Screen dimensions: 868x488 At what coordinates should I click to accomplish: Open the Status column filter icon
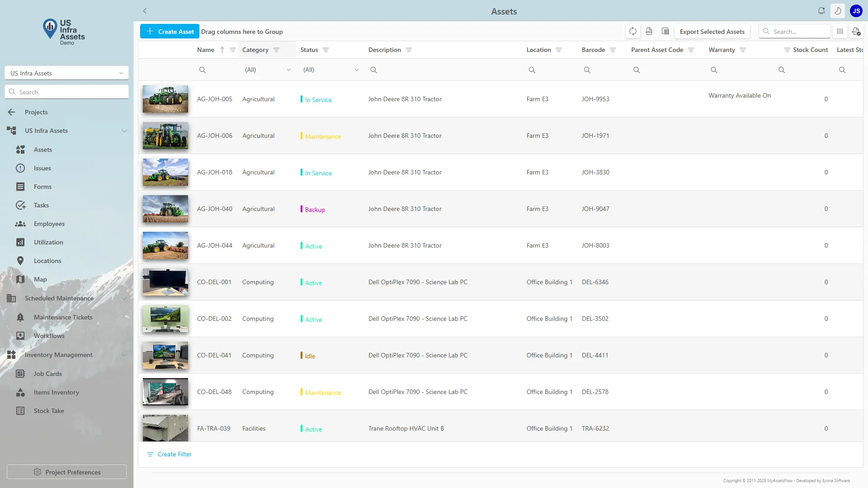point(326,50)
